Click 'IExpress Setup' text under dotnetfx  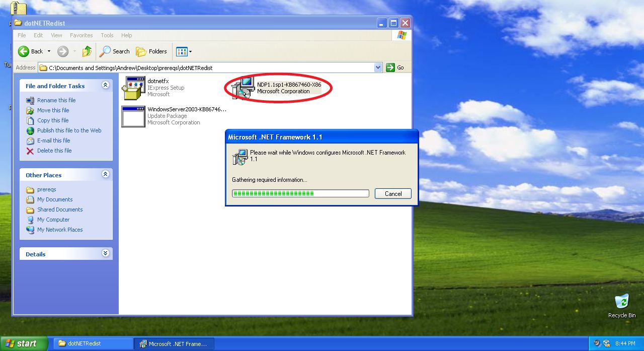pos(166,88)
